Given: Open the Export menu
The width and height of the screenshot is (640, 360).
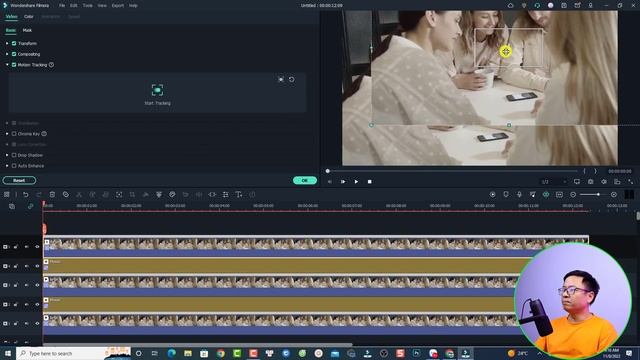Looking at the screenshot, I should pyautogui.click(x=118, y=6).
